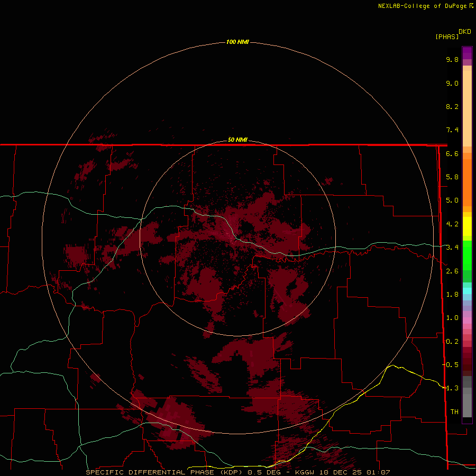
Task: Click the 50 NMI range ring label
Action: (237, 140)
